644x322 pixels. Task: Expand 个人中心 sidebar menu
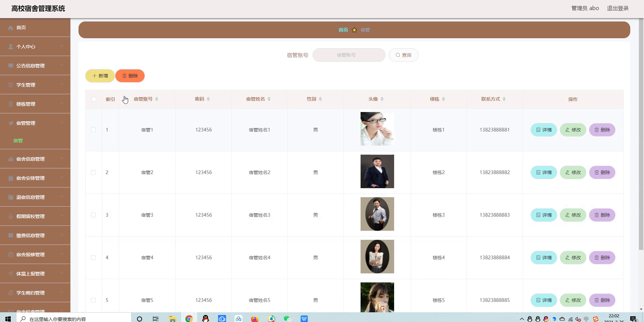coord(35,47)
